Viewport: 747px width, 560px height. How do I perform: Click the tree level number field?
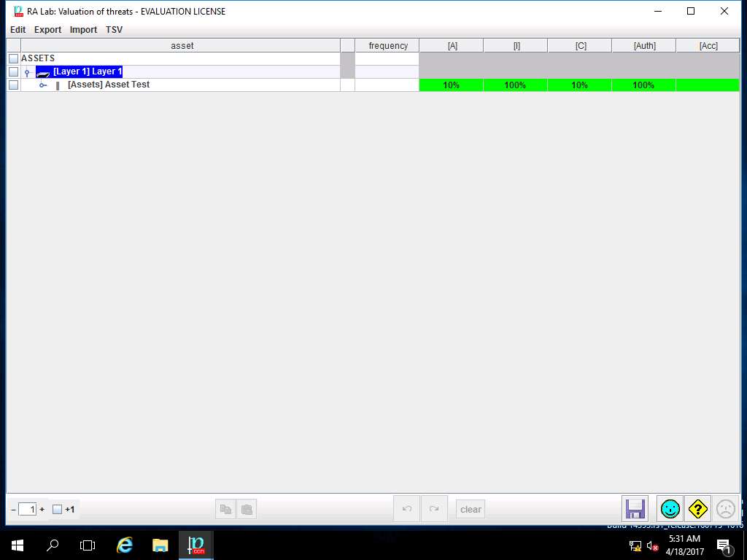[x=28, y=509]
